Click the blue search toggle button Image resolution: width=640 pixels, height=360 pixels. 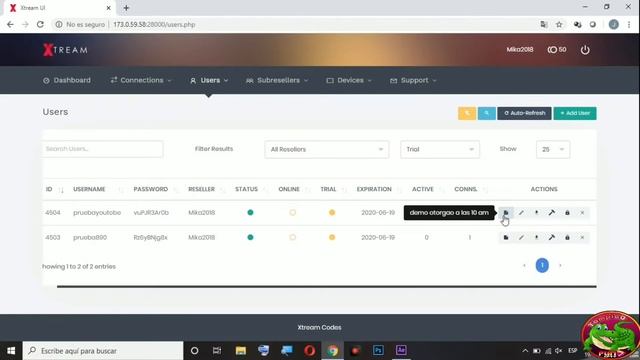click(x=487, y=113)
